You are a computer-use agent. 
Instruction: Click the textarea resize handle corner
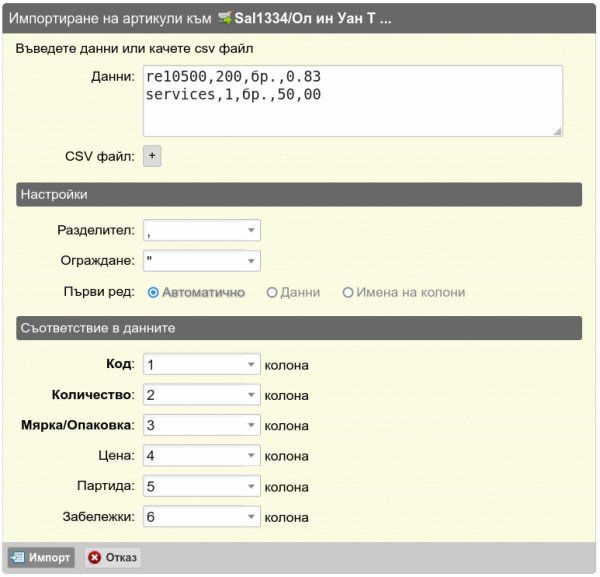coord(558,132)
